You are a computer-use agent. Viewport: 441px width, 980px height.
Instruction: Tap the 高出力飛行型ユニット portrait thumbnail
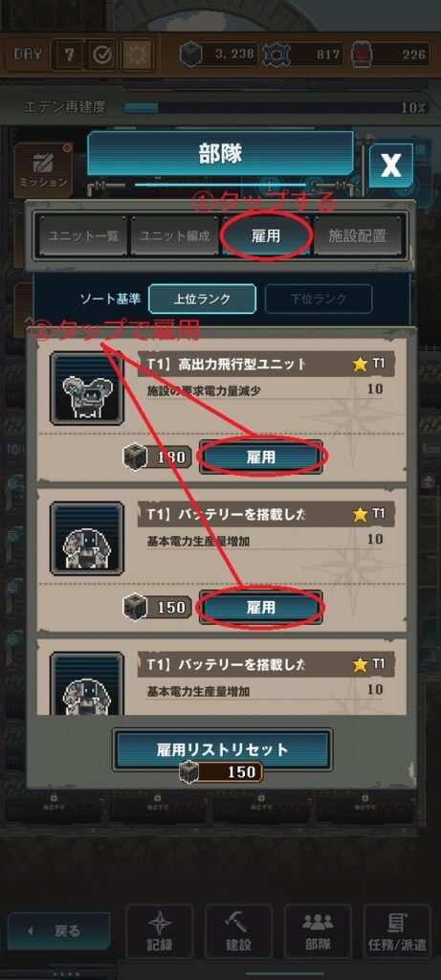(x=87, y=389)
